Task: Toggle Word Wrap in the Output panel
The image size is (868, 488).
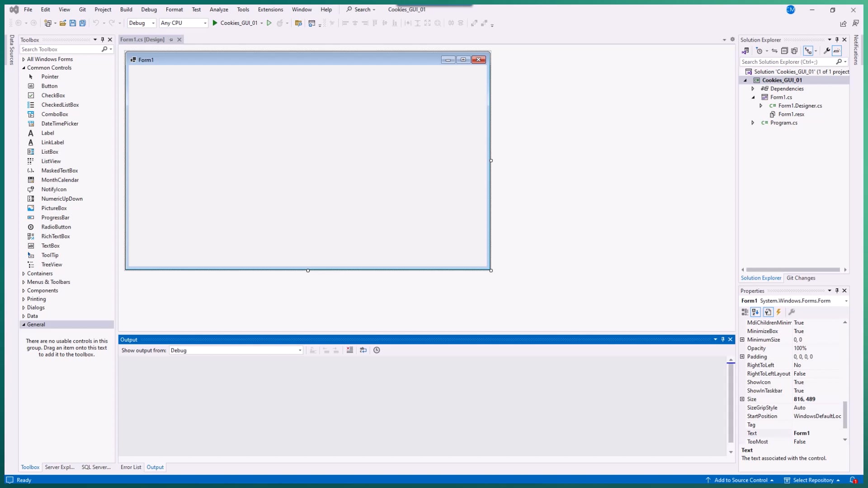Action: (x=363, y=350)
